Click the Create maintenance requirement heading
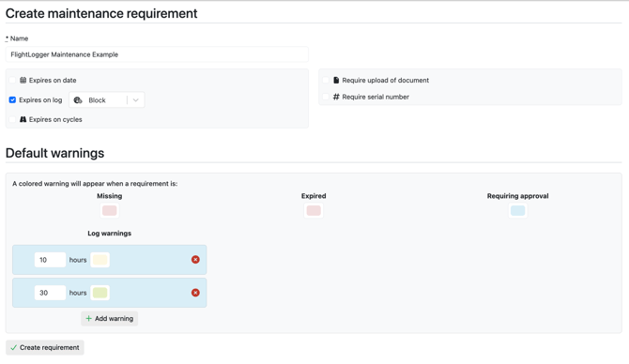 (x=101, y=13)
